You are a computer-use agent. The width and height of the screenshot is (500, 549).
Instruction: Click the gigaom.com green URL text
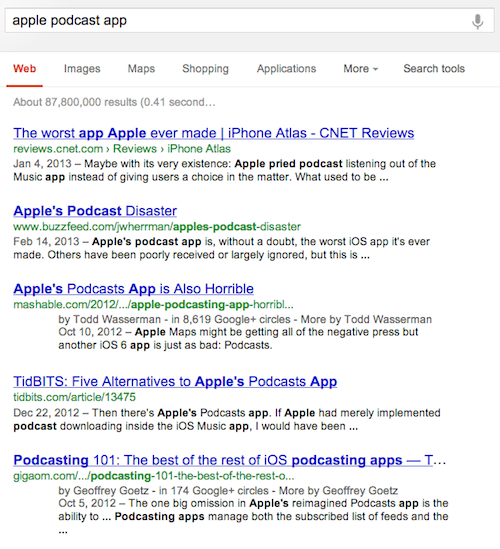(x=154, y=476)
